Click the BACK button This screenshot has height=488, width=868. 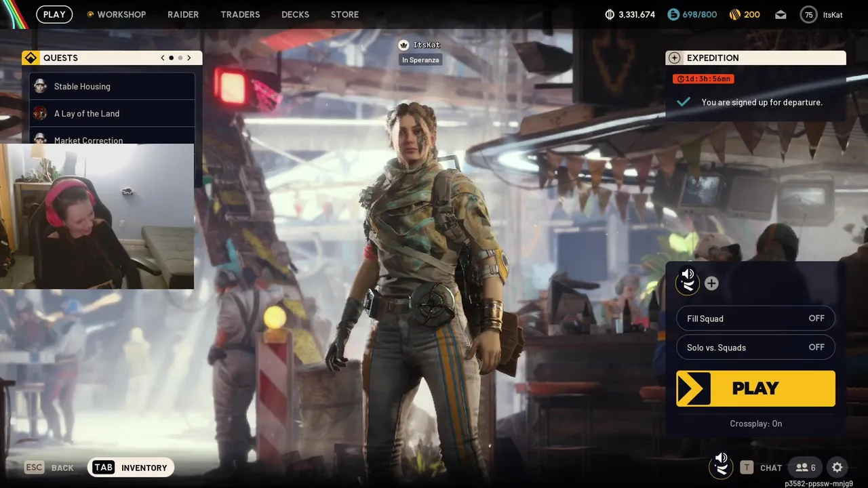(62, 468)
